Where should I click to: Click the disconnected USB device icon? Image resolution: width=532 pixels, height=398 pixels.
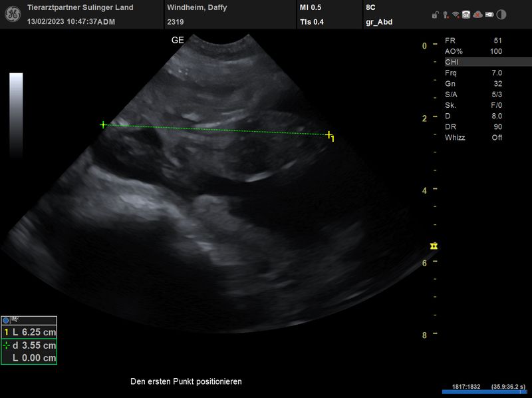click(446, 15)
